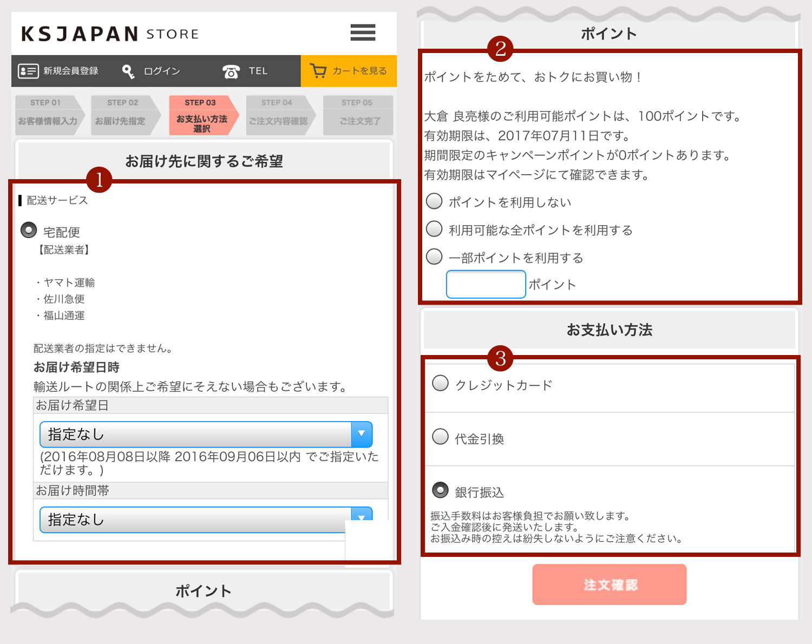
Task: Select 利用可能な全ポイントを利用する radio button
Action: tap(434, 229)
